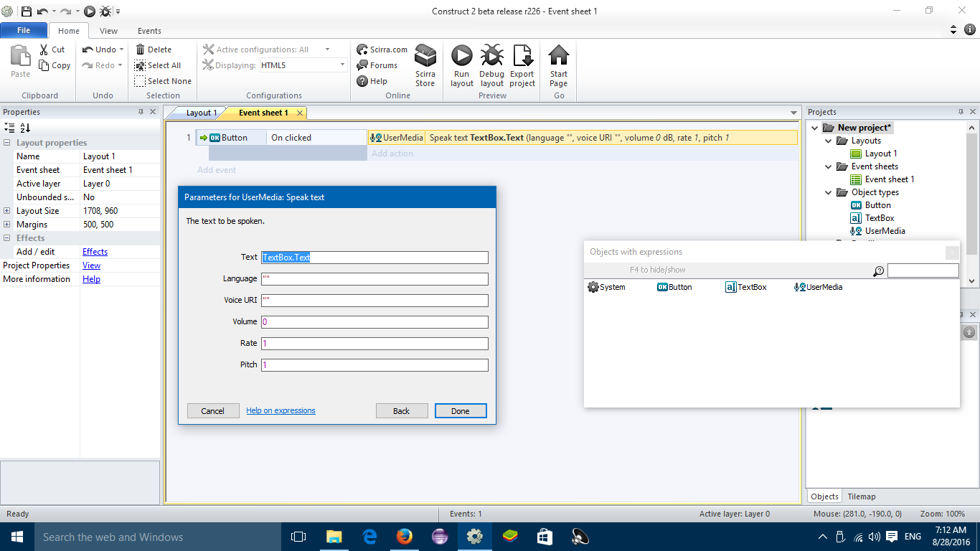The height and width of the screenshot is (551, 980).
Task: Open Task View on the taskbar
Action: (298, 537)
